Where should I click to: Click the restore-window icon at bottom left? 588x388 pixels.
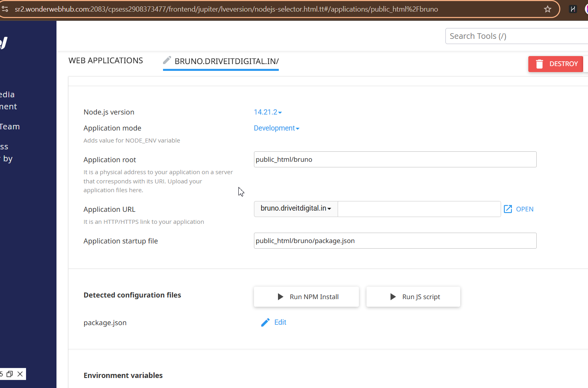(x=10, y=374)
